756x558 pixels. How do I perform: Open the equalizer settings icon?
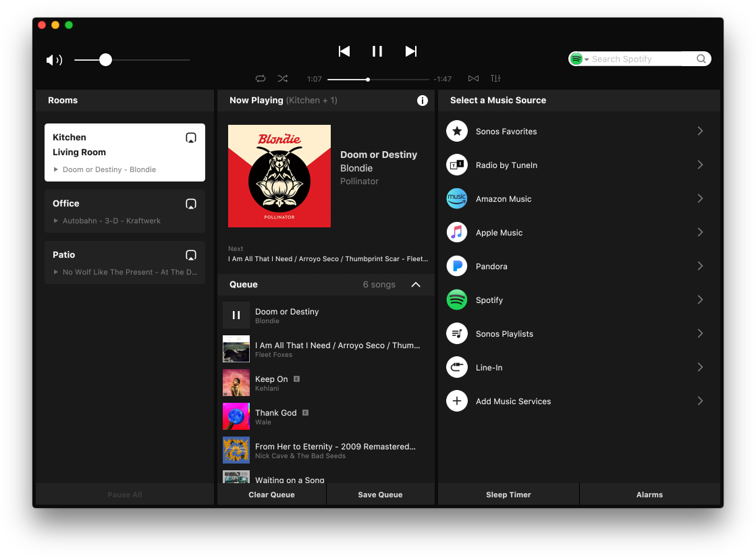495,78
